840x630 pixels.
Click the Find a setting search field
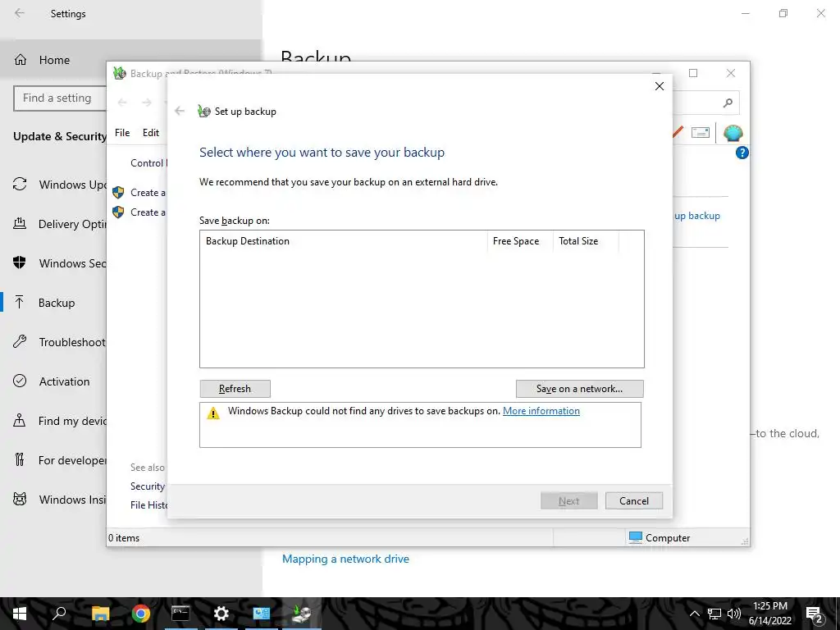pos(61,98)
